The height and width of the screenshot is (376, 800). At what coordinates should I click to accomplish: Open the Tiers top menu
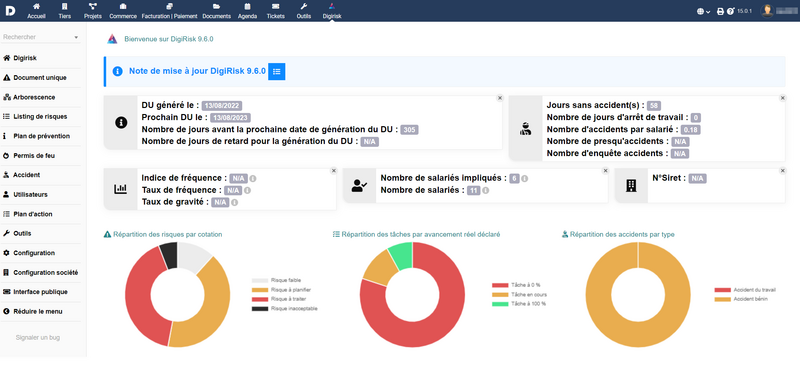(x=65, y=11)
